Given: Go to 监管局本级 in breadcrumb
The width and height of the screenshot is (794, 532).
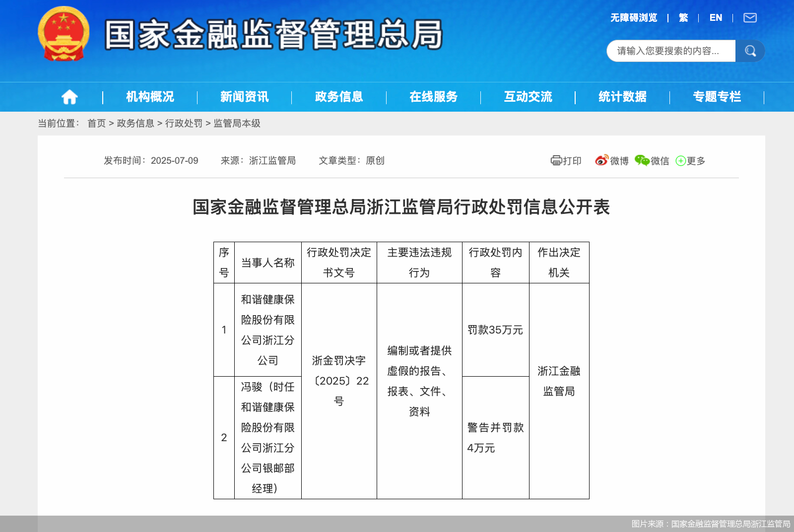Looking at the screenshot, I should [x=237, y=123].
